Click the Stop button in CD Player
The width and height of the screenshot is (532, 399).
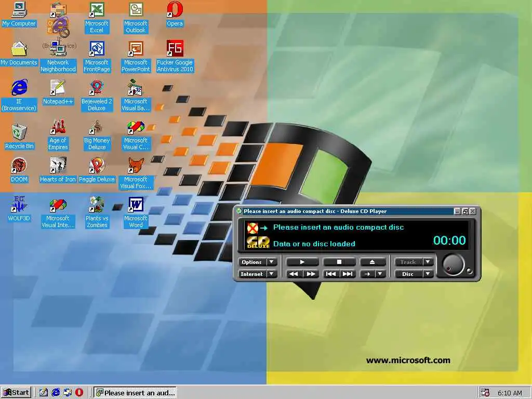pos(339,262)
